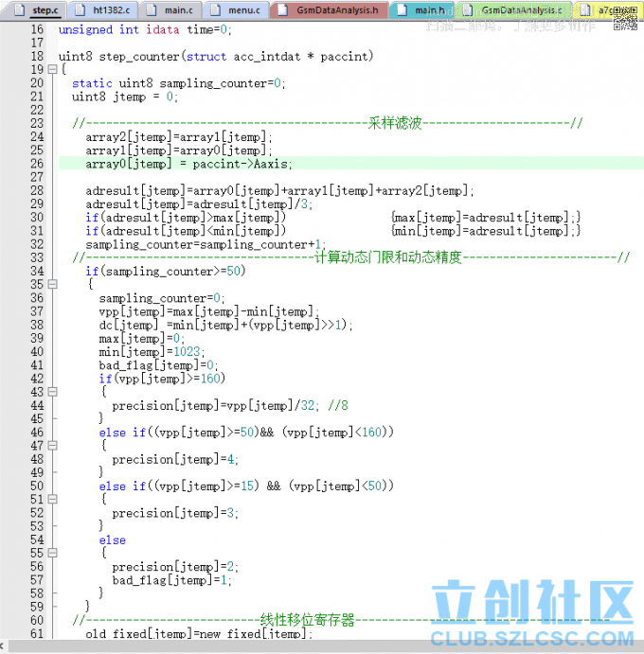
Task: Click the horizontal scrollbar track at bottom
Action: pos(322,645)
